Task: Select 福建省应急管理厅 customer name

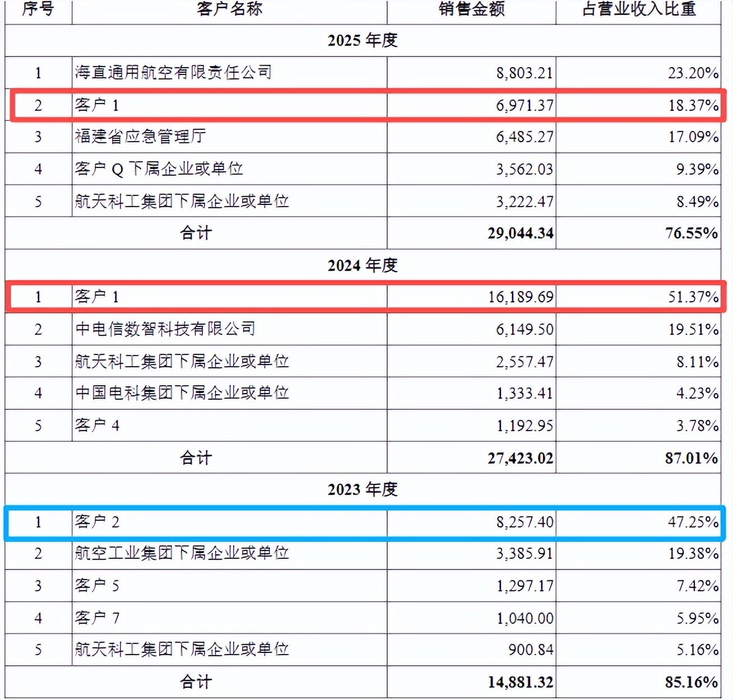Action: 140,136
